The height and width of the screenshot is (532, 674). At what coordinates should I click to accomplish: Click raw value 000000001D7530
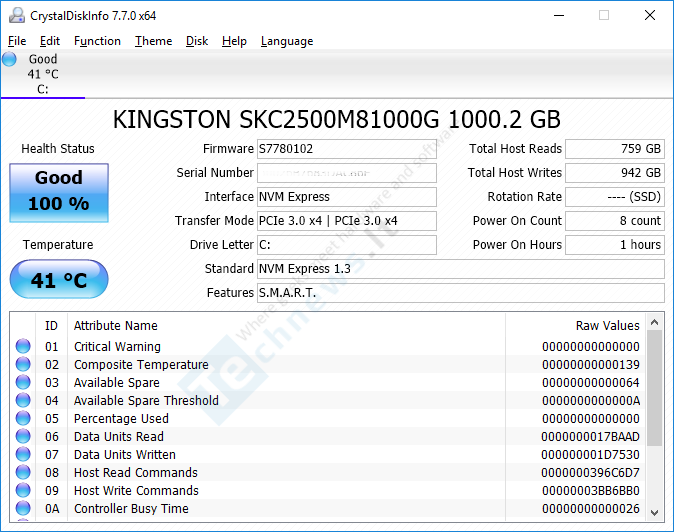coord(590,455)
